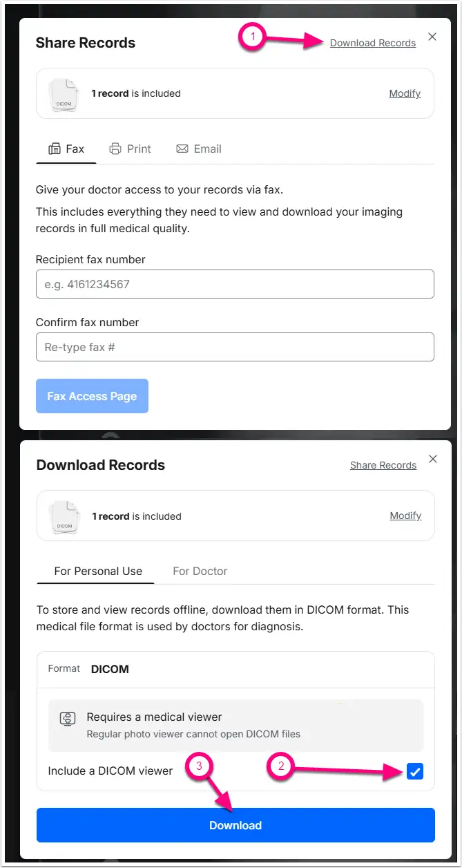Open the Download Records link
This screenshot has width=462, height=868.
pos(373,43)
